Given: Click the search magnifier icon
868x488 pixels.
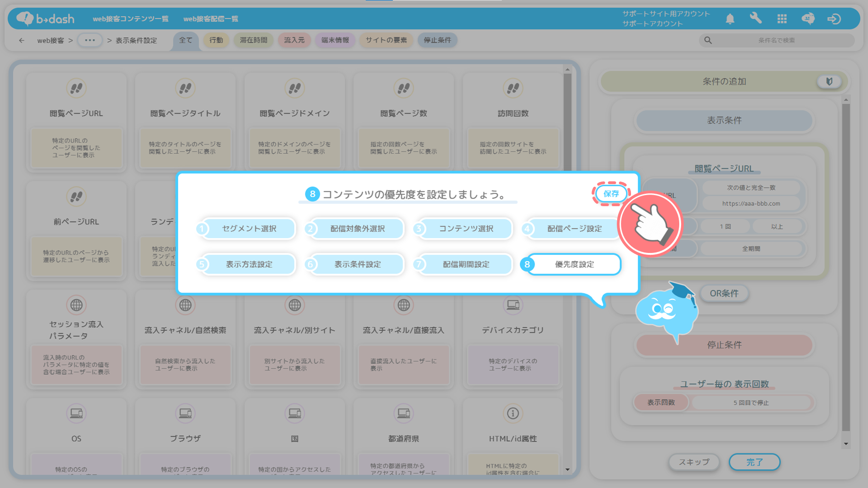Looking at the screenshot, I should (708, 40).
